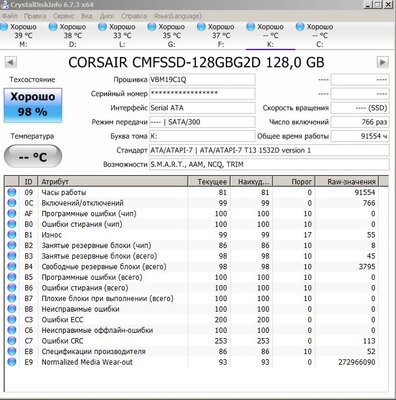Open the Сервис menu
This screenshot has width=396, height=400.
[x=63, y=16]
